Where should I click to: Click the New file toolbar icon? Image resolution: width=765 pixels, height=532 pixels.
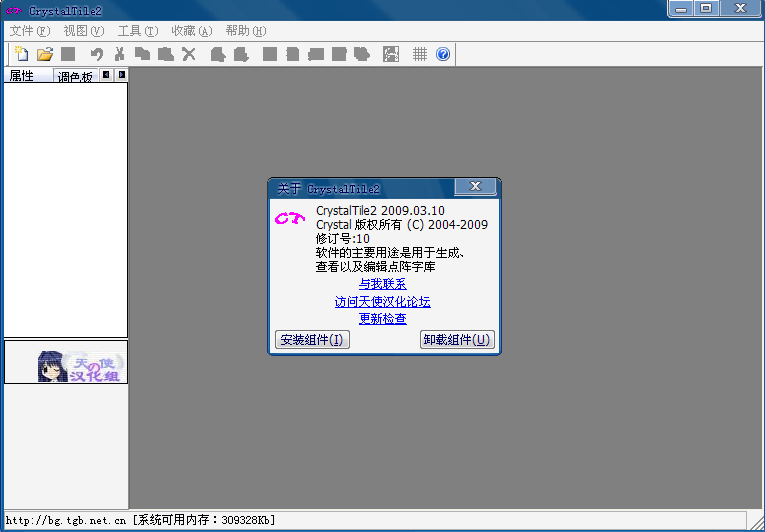click(x=21, y=54)
